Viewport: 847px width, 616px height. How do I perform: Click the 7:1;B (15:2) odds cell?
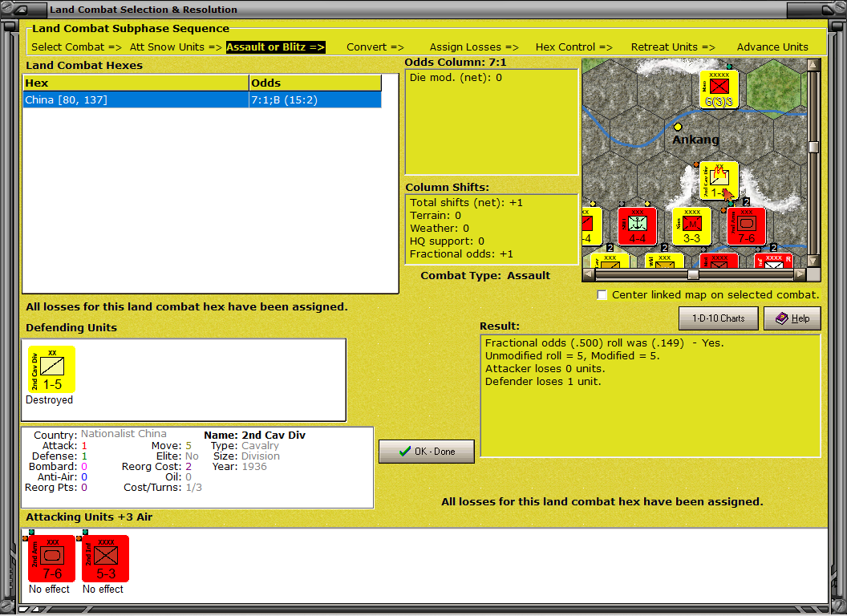click(x=315, y=100)
